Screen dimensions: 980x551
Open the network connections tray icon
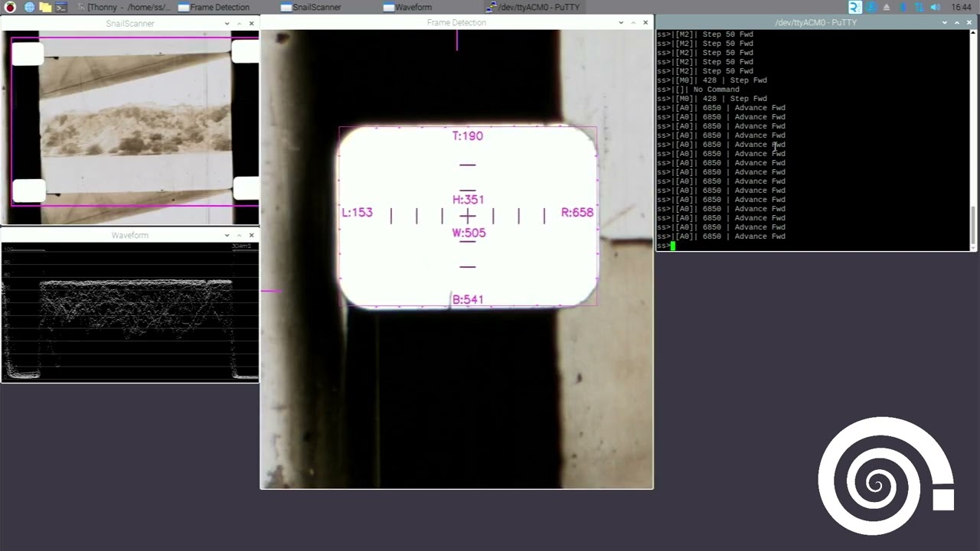(x=919, y=7)
